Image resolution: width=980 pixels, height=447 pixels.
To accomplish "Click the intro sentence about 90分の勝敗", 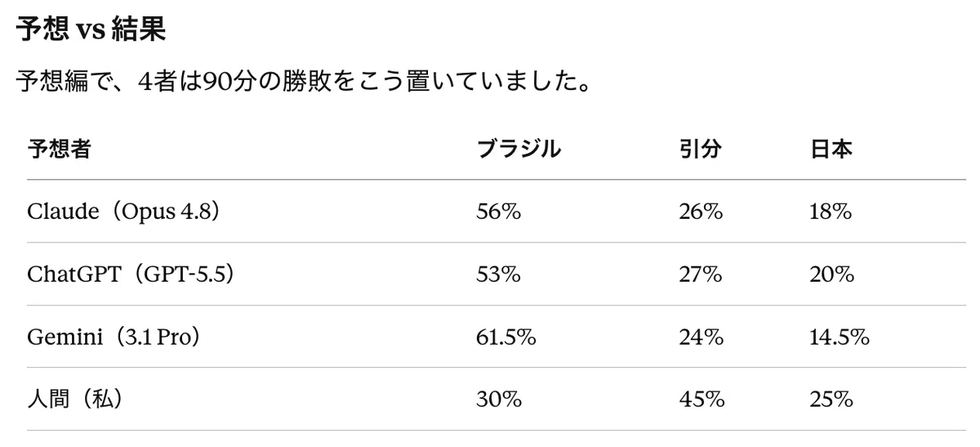I will click(x=303, y=83).
